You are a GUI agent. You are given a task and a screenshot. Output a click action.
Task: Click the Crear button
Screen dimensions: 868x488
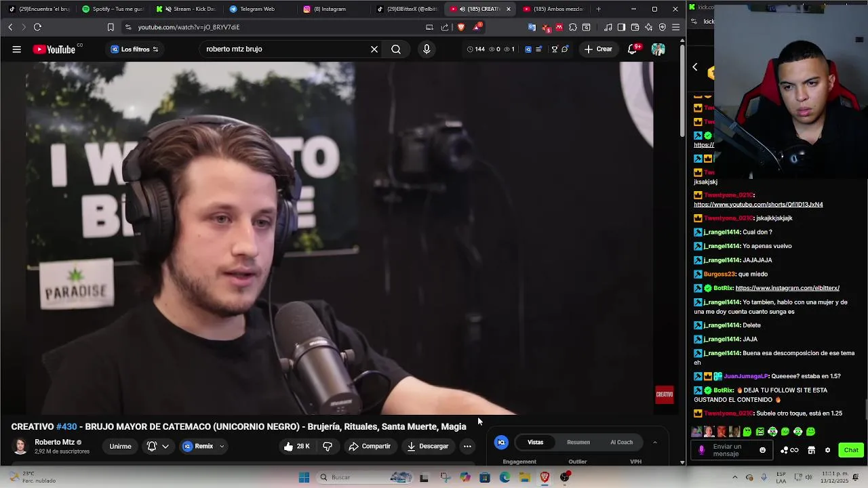[598, 49]
